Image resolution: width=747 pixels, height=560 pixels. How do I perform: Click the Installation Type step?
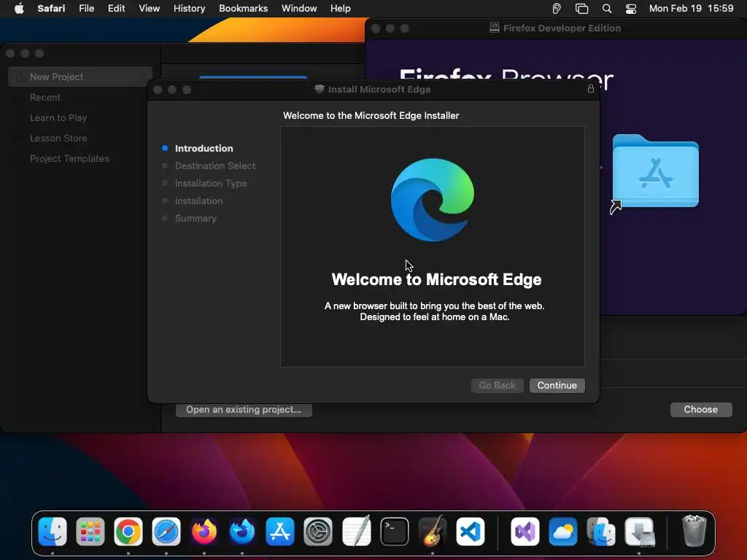[211, 183]
